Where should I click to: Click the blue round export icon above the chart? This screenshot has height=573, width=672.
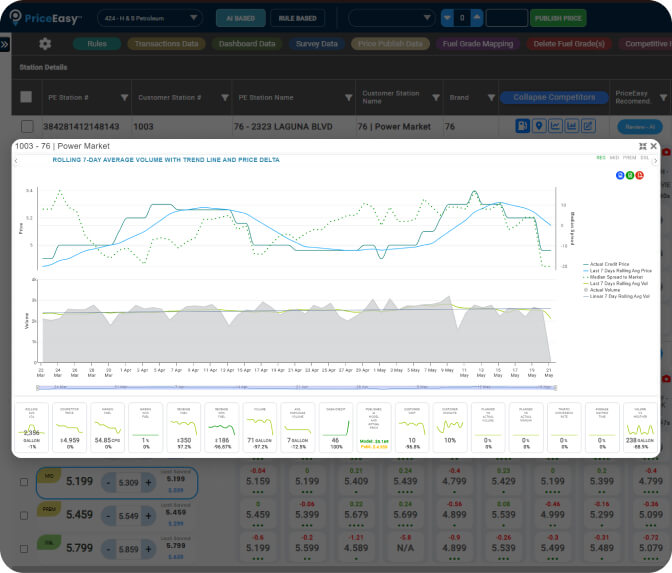click(620, 175)
